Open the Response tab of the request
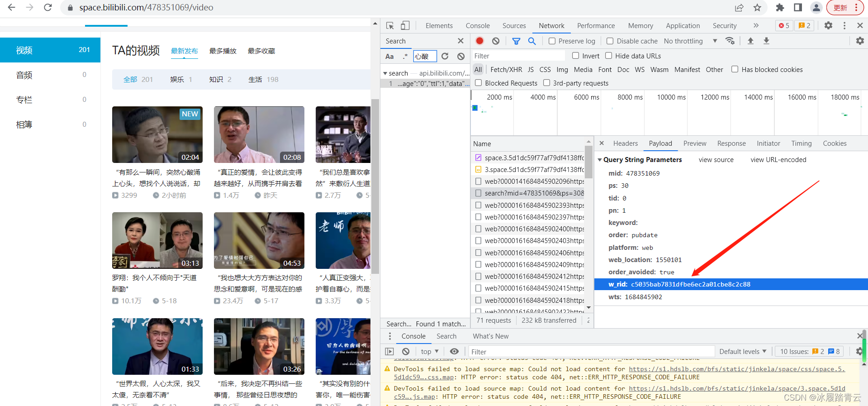 pos(731,143)
